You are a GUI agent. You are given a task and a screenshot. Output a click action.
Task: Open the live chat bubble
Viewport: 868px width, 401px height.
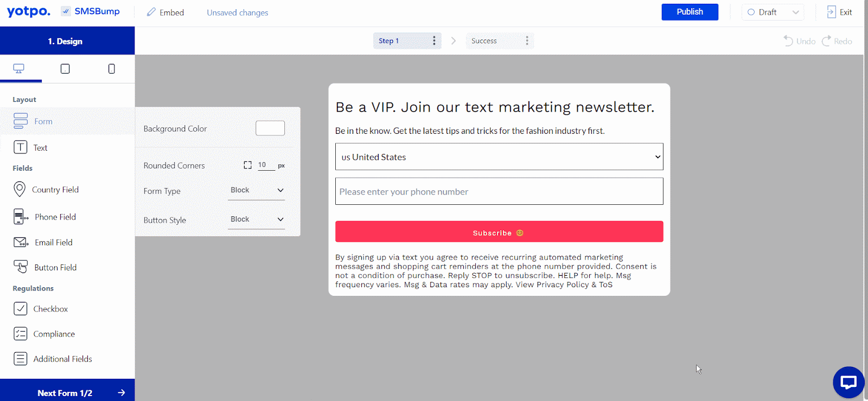(x=848, y=382)
